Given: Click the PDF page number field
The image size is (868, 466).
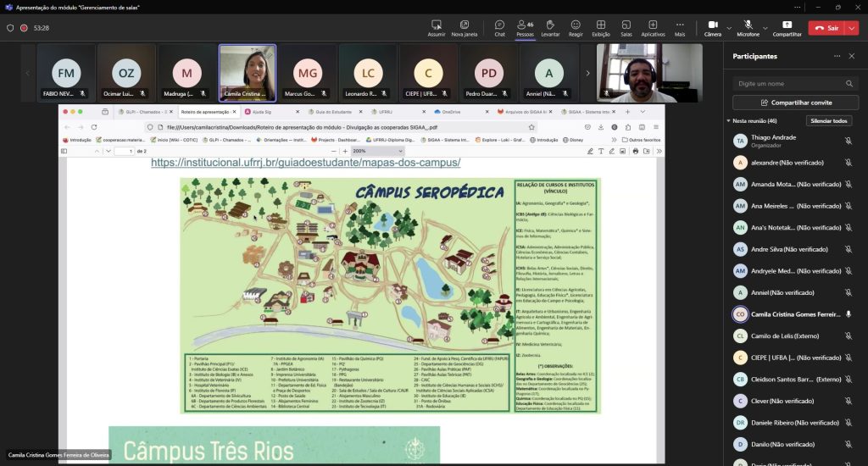Looking at the screenshot, I should (125, 151).
